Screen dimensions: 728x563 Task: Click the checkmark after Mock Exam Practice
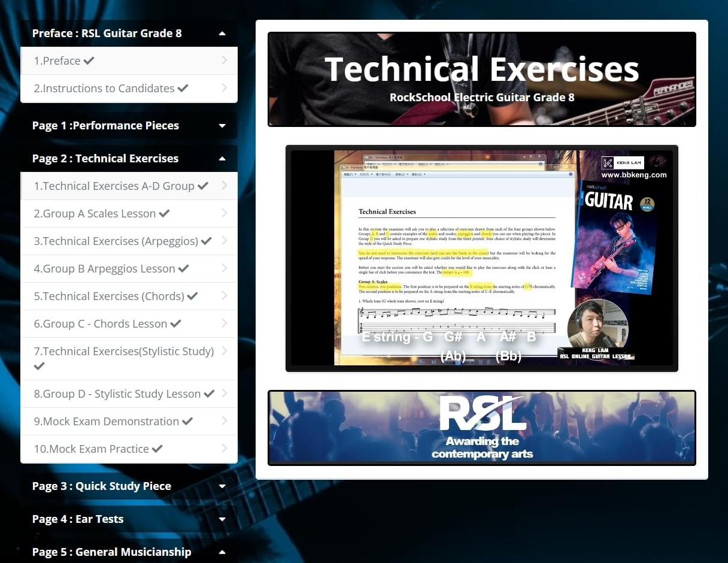tap(157, 449)
